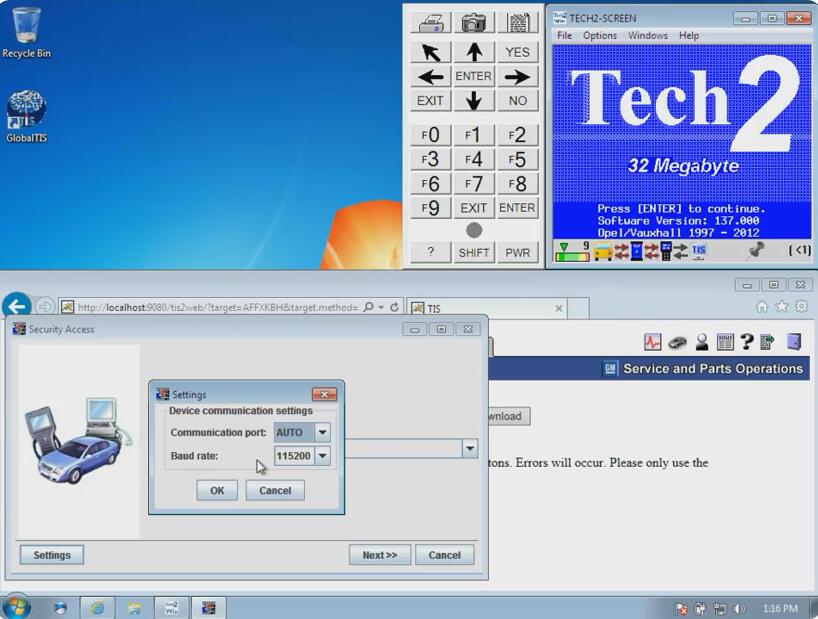Click the document export icon with the green arrow
Image resolution: width=818 pixels, height=619 pixels.
[x=767, y=342]
